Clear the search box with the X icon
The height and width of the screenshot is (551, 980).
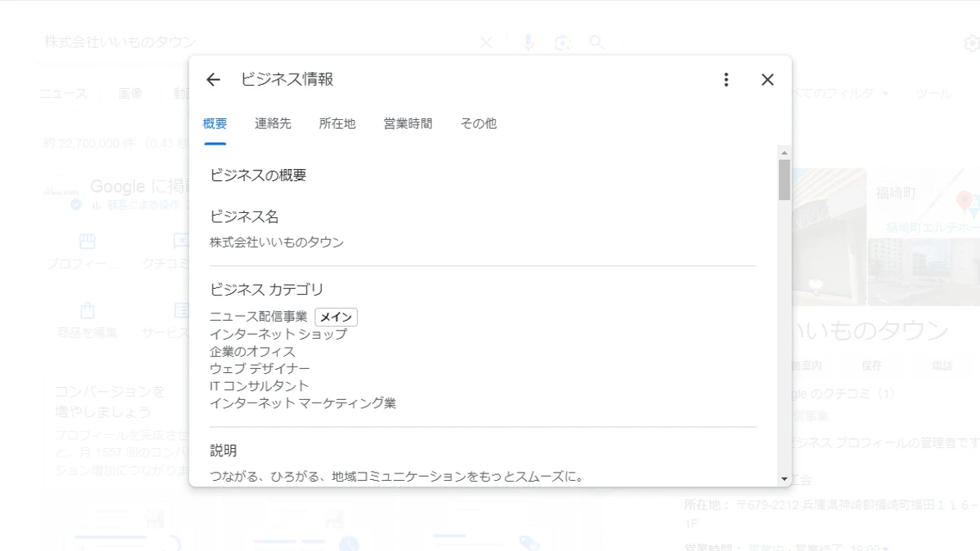tap(486, 42)
